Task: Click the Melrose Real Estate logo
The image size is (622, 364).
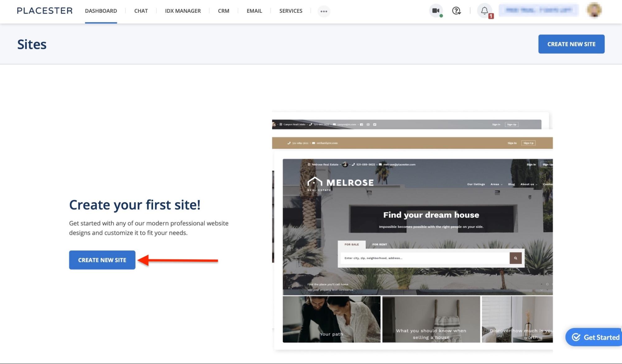Action: click(341, 183)
